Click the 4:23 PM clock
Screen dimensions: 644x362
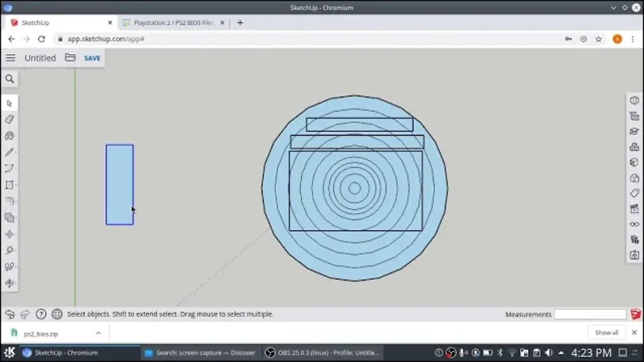(591, 352)
